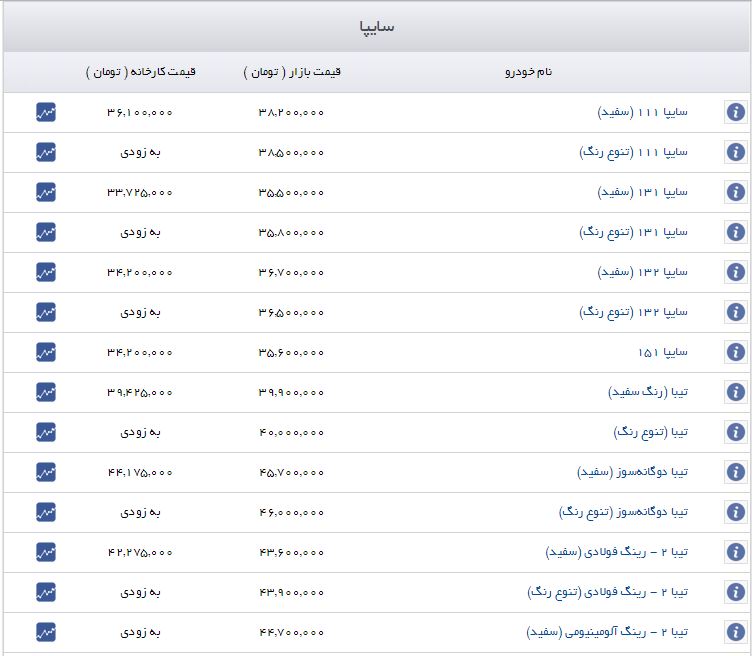This screenshot has width=752, height=656.
Task: Open info for تیبا ۲ رینگ آلومینیومی (سفید)
Action: tap(735, 632)
